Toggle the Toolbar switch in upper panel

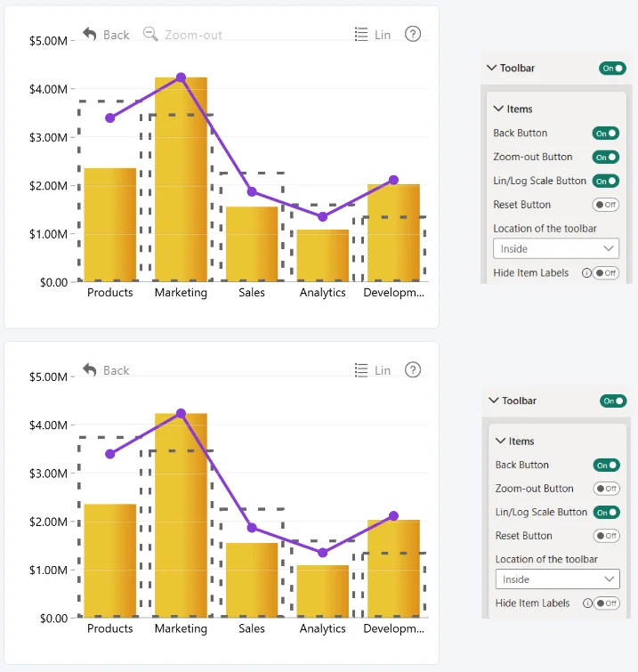pyautogui.click(x=613, y=69)
